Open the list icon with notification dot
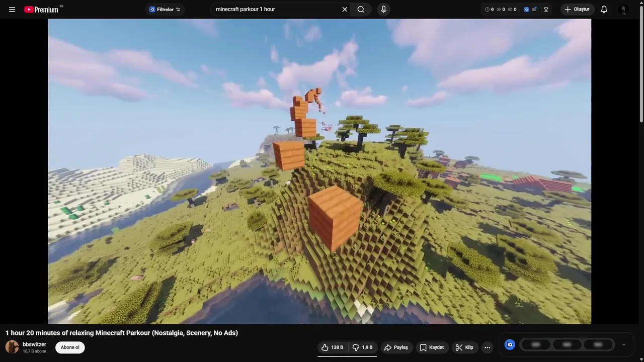This screenshot has height=362, width=644. click(x=534, y=10)
